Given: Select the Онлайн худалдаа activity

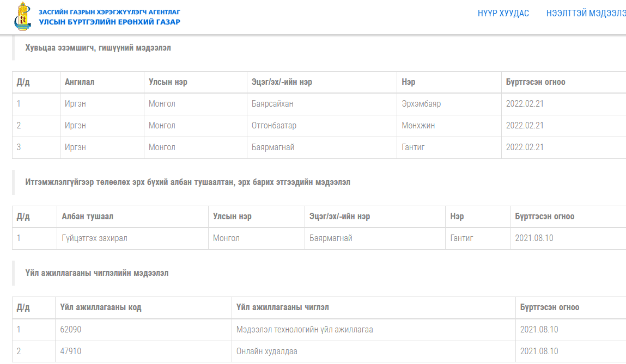Looking at the screenshot, I should [267, 351].
